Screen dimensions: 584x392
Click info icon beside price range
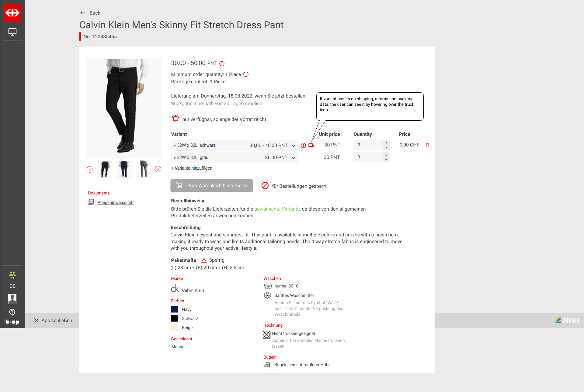click(222, 64)
